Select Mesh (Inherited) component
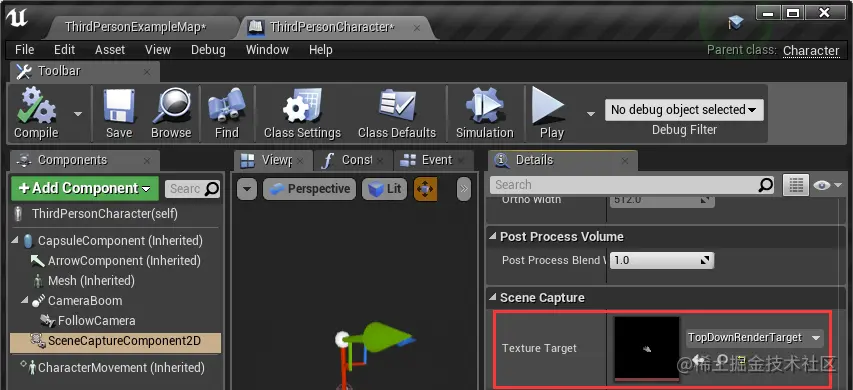Screen dimensions: 853x390 pos(91,281)
